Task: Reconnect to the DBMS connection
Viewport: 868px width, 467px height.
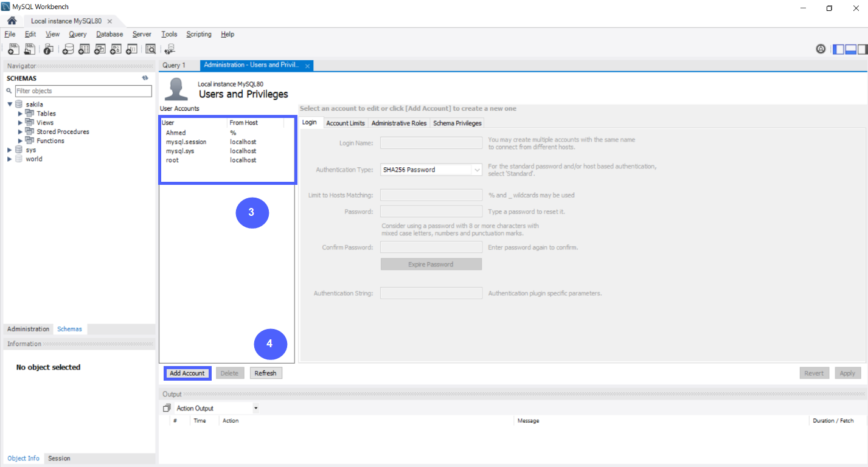Action: tap(169, 49)
